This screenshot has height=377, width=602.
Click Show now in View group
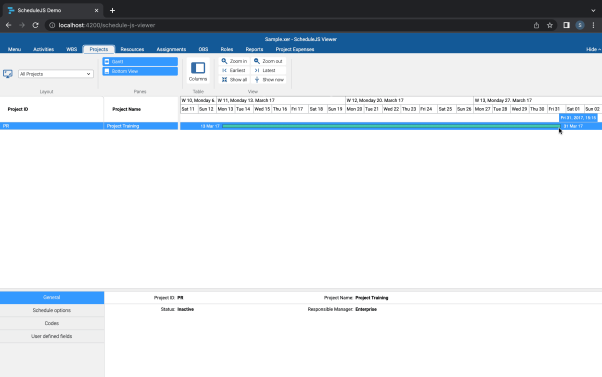coord(268,79)
